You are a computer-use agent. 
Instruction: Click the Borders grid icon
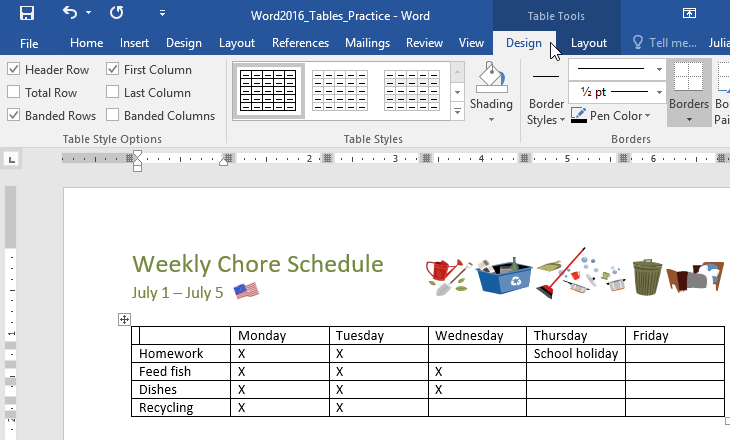pyautogui.click(x=689, y=78)
